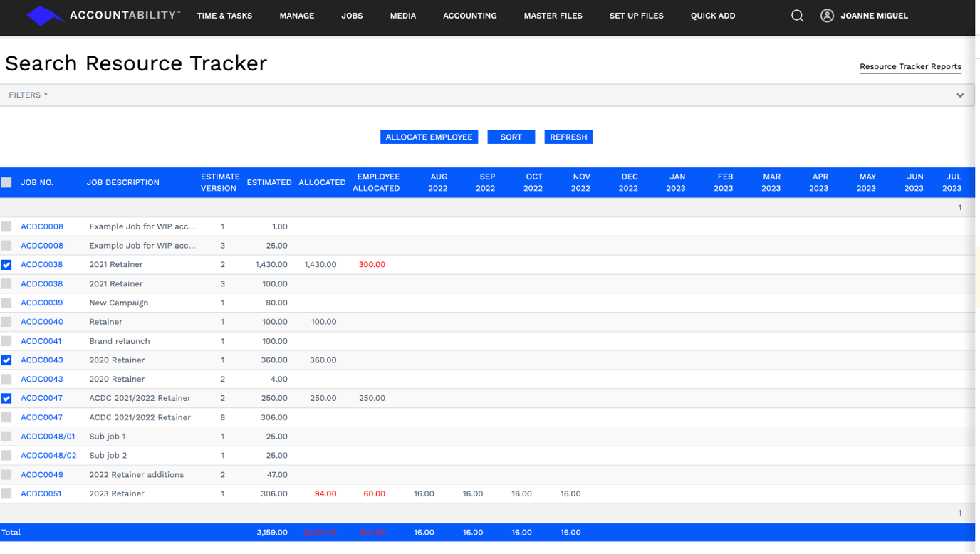Select the Jobs menu item

click(352, 15)
